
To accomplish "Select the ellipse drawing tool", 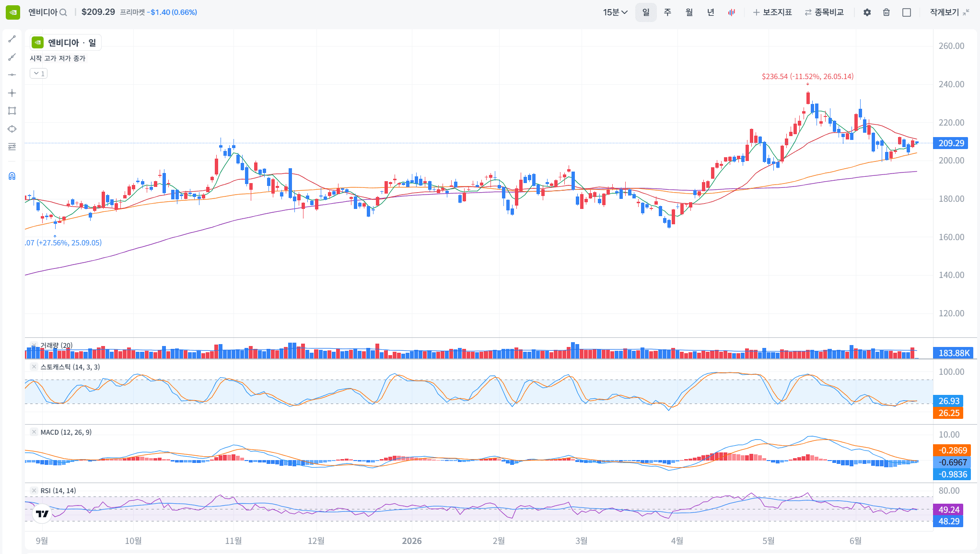I will [12, 129].
